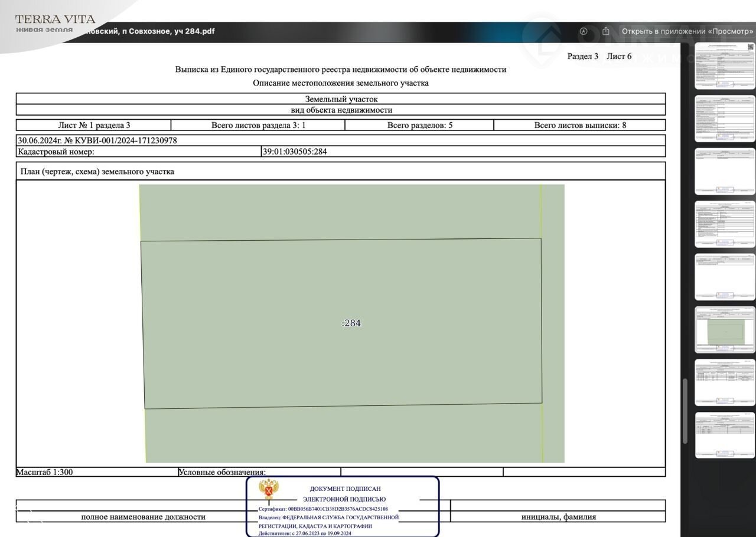This screenshot has width=756, height=537.
Task: Select the fourth page thumbnail
Action: 725,224
